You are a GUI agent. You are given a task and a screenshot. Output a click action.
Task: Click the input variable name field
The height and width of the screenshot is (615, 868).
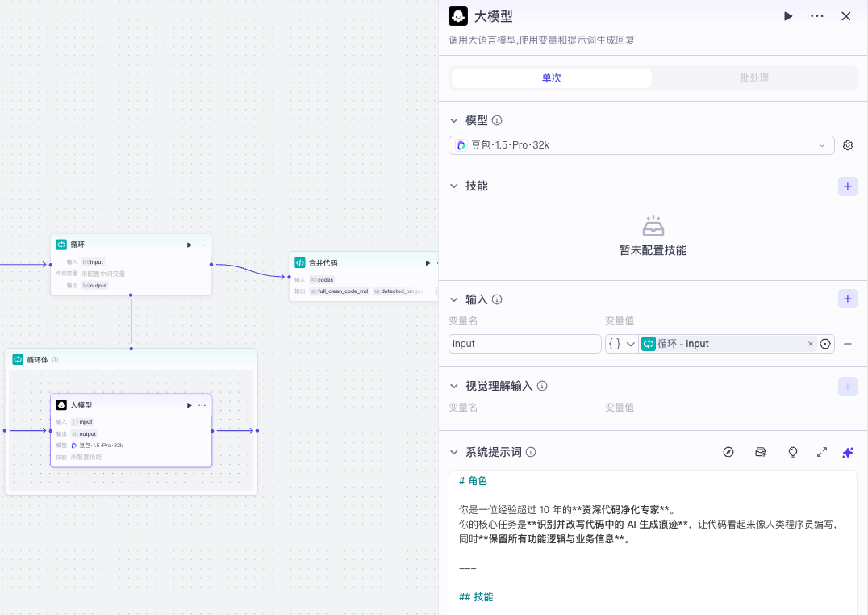click(x=524, y=344)
